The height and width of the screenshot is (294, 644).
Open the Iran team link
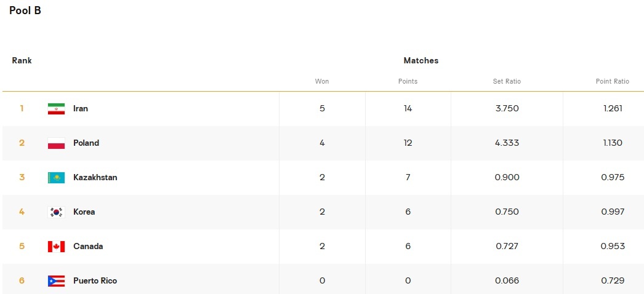click(x=81, y=109)
